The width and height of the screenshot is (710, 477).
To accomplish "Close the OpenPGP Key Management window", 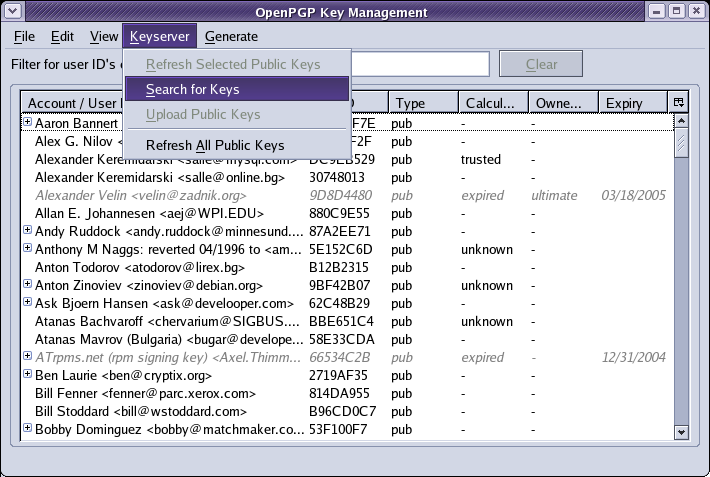I will point(696,11).
